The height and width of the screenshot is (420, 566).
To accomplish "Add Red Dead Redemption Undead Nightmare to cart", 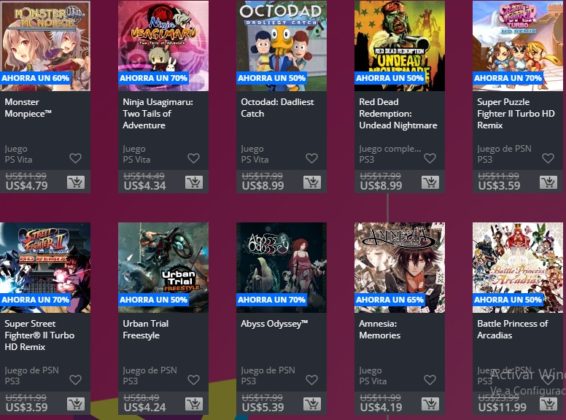I will (x=430, y=183).
